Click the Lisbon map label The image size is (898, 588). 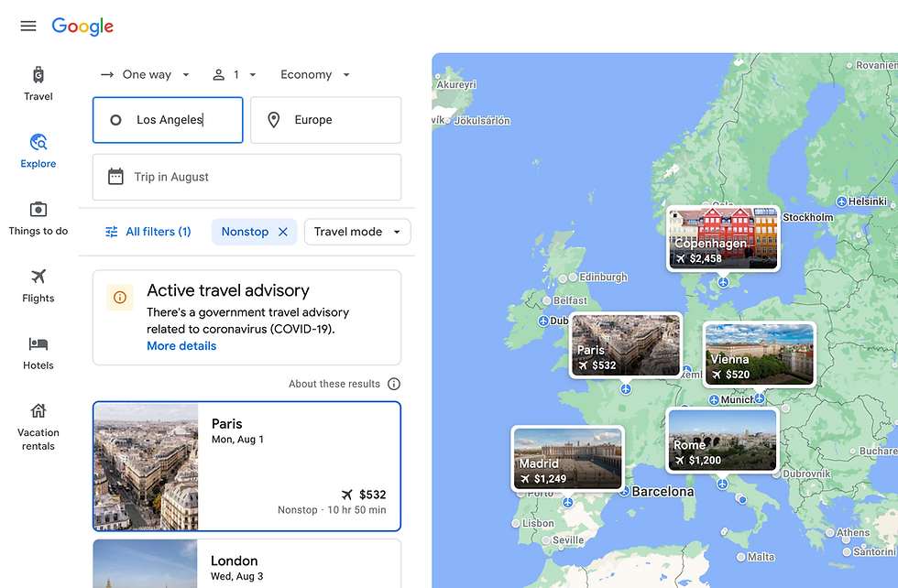click(x=538, y=523)
